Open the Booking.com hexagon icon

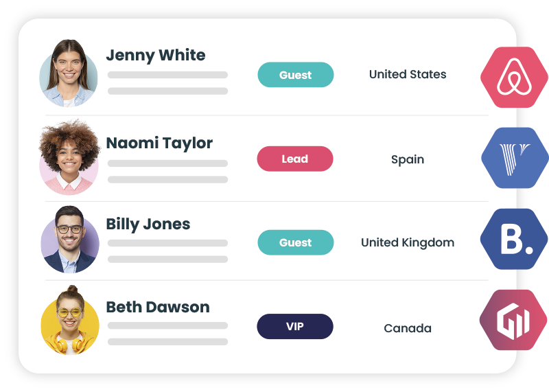pyautogui.click(x=515, y=239)
